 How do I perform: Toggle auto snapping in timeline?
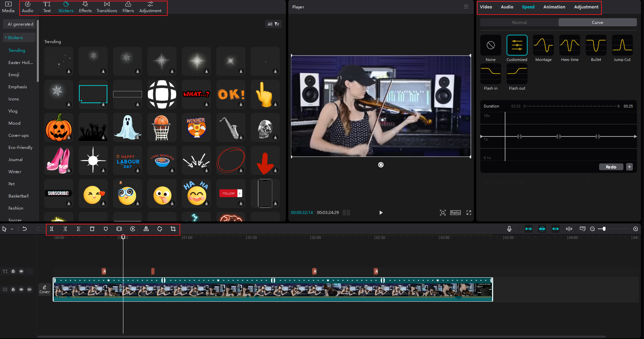542,229
